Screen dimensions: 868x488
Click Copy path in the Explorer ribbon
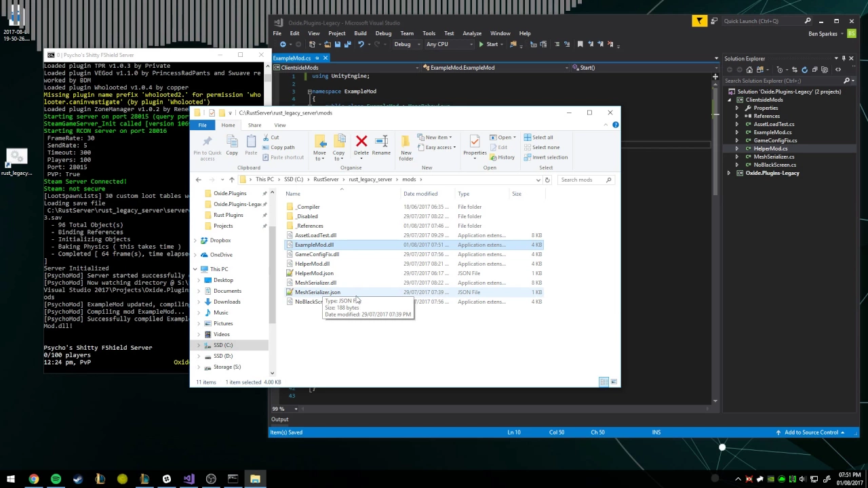[x=278, y=147]
